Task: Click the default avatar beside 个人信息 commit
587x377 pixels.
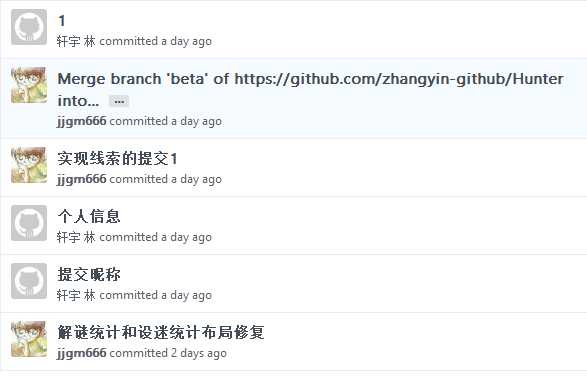Action: (x=29, y=223)
